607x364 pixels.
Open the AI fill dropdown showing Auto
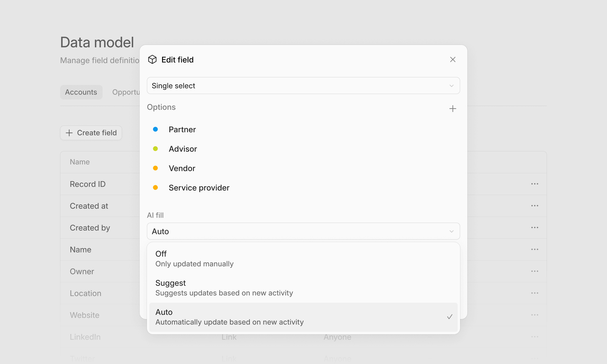tap(303, 231)
